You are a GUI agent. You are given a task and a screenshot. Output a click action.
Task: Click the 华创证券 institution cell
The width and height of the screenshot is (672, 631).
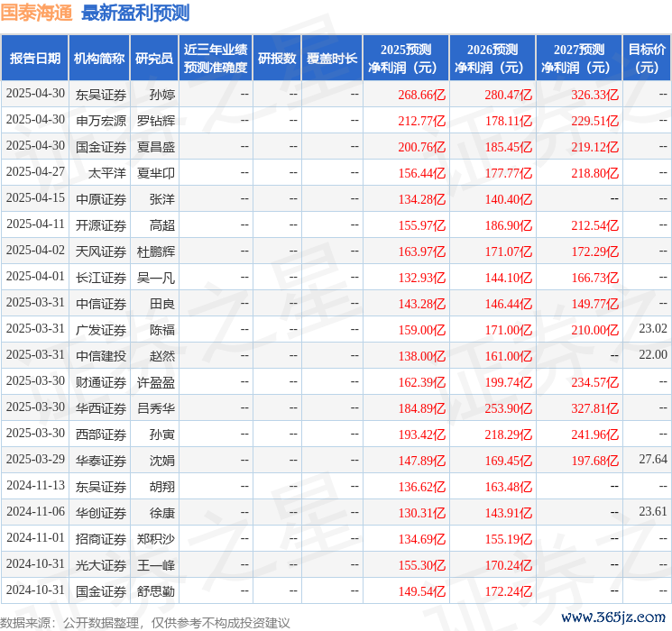pos(101,513)
